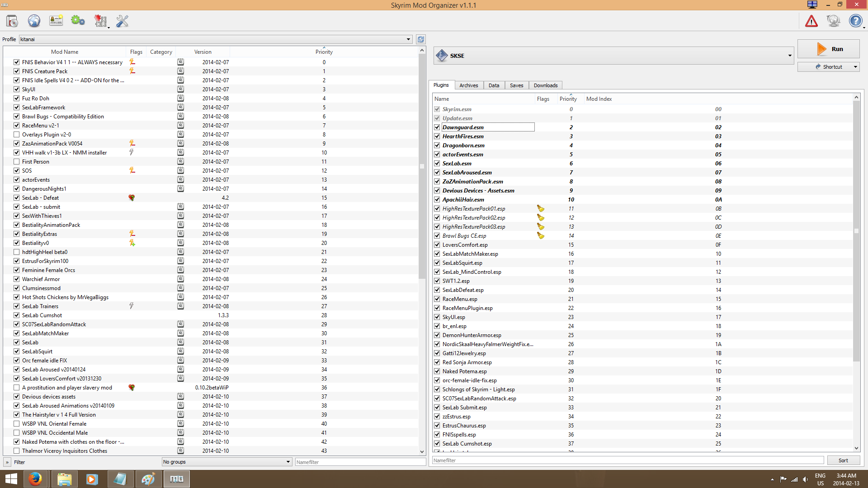This screenshot has width=868, height=488.
Task: Click the conflict flag icon for ZazAnimationPack V0054
Action: [x=132, y=143]
